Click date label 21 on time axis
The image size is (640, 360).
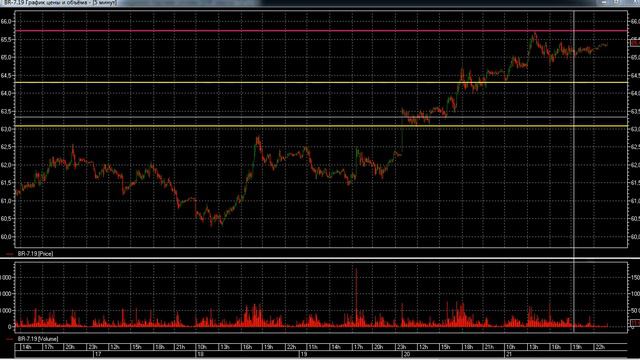point(509,354)
